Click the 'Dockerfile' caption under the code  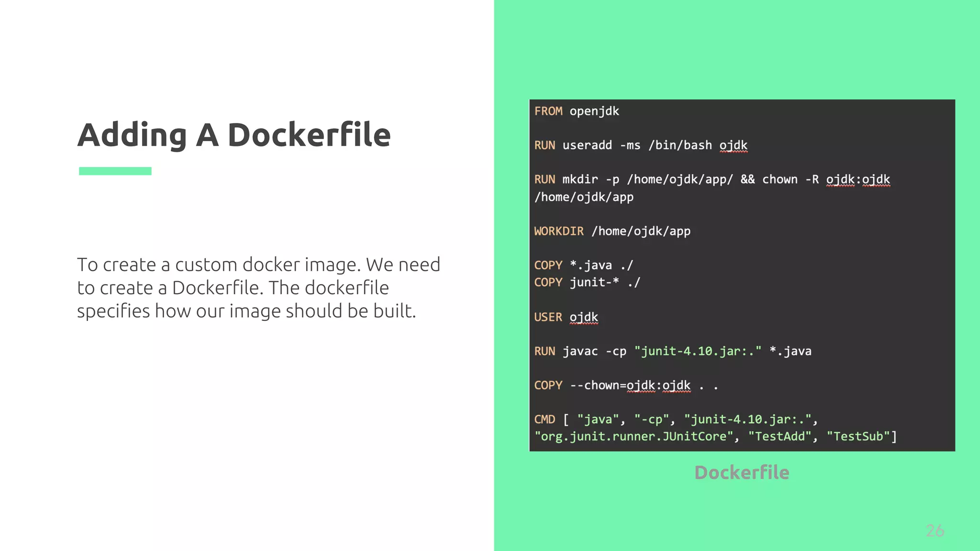tap(742, 473)
